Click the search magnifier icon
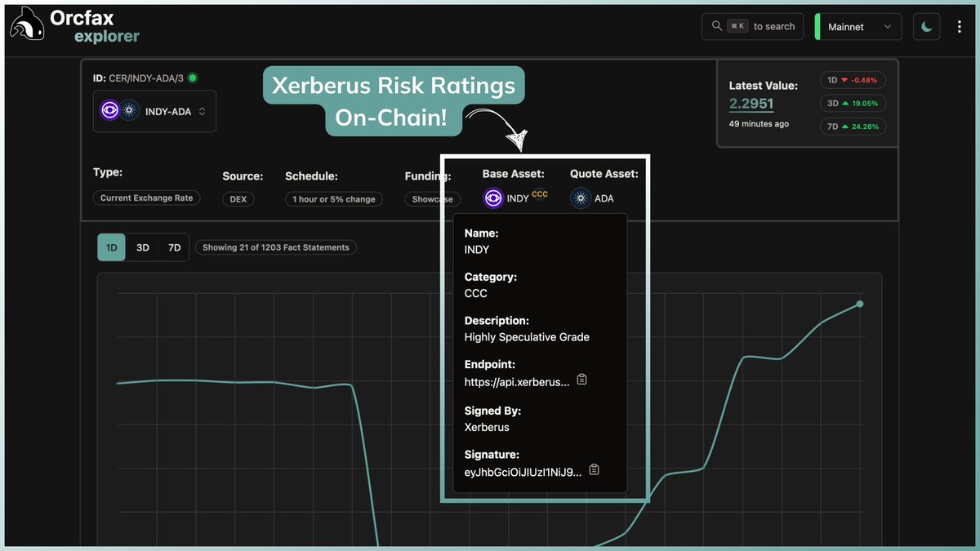 [x=717, y=26]
